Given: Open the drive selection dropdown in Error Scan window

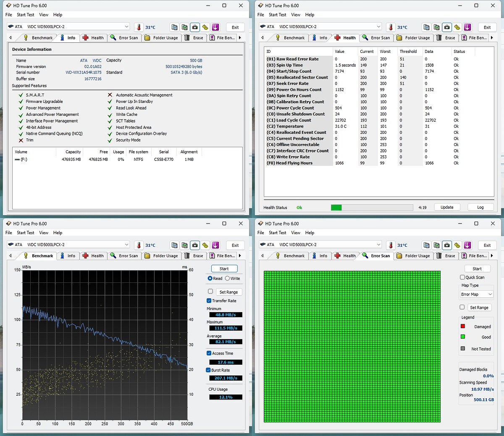Looking at the screenshot, I should pos(320,245).
